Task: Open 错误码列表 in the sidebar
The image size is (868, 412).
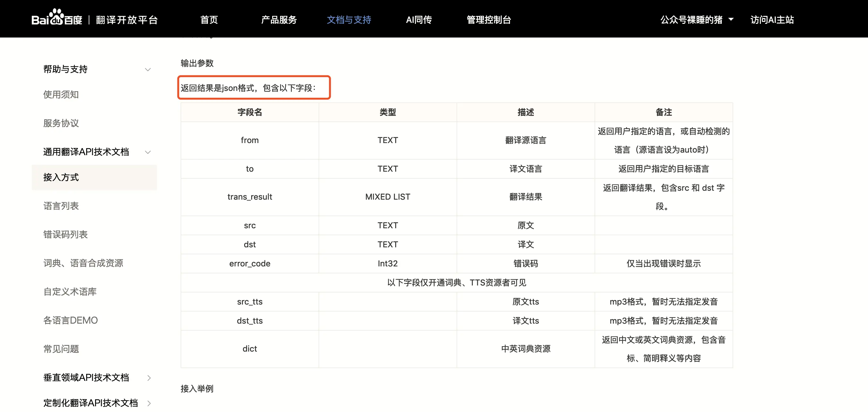Action: pyautogui.click(x=65, y=235)
